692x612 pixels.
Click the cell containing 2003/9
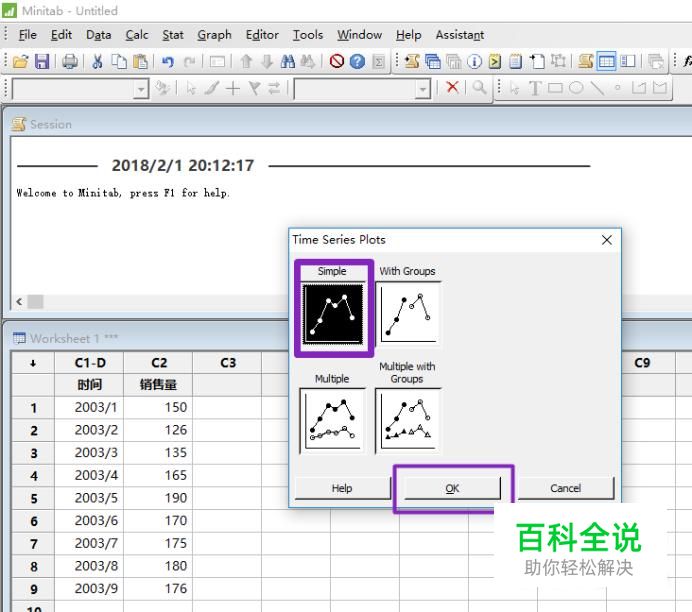pyautogui.click(x=89, y=589)
